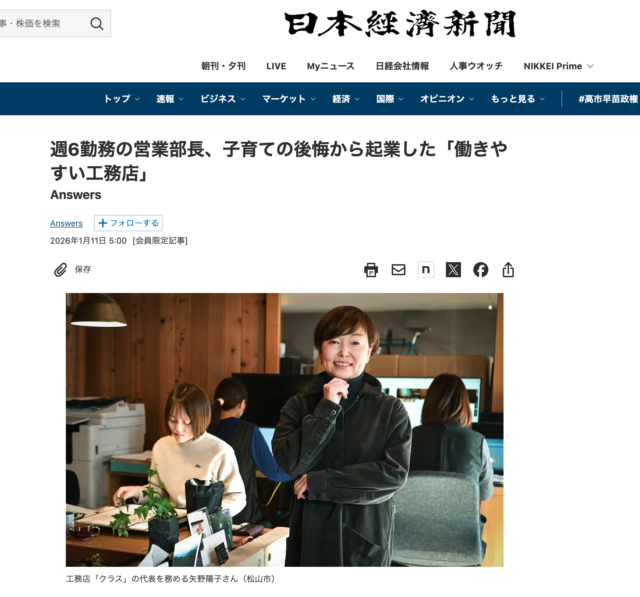Open the #高市早苗政権 topic link
The width and height of the screenshot is (640, 597).
[608, 99]
